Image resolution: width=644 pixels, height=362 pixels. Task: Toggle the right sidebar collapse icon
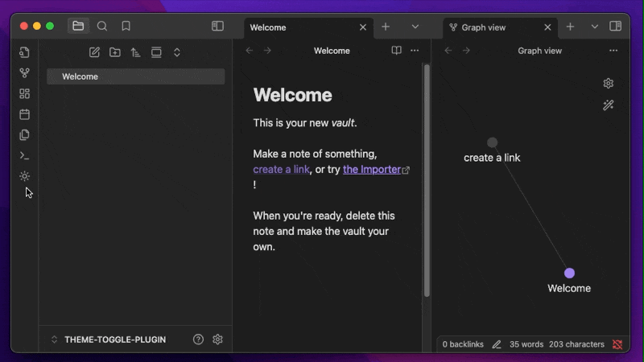click(x=615, y=27)
